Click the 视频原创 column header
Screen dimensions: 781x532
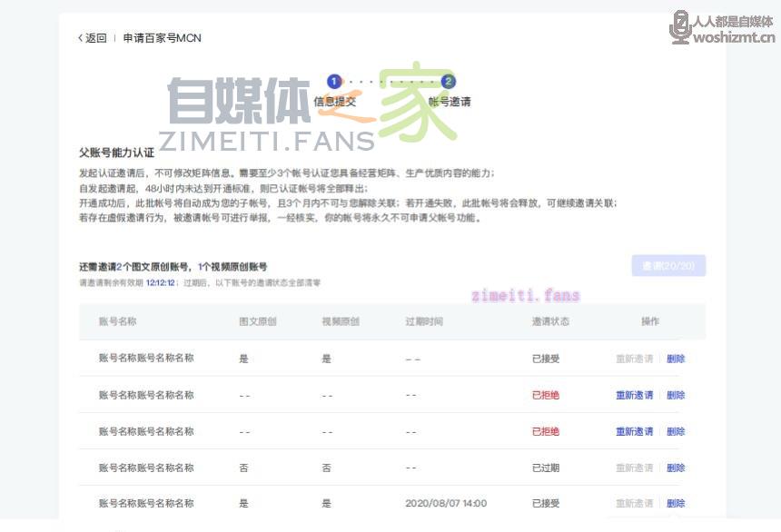[341, 321]
